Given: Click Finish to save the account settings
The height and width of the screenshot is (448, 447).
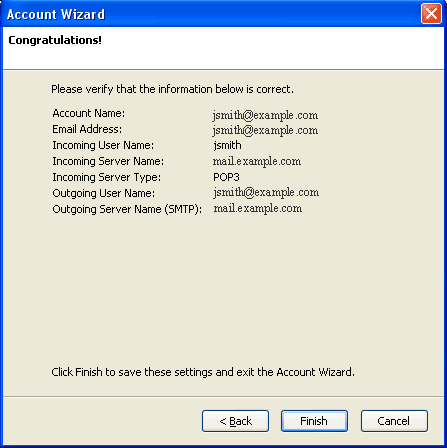Looking at the screenshot, I should tap(314, 421).
